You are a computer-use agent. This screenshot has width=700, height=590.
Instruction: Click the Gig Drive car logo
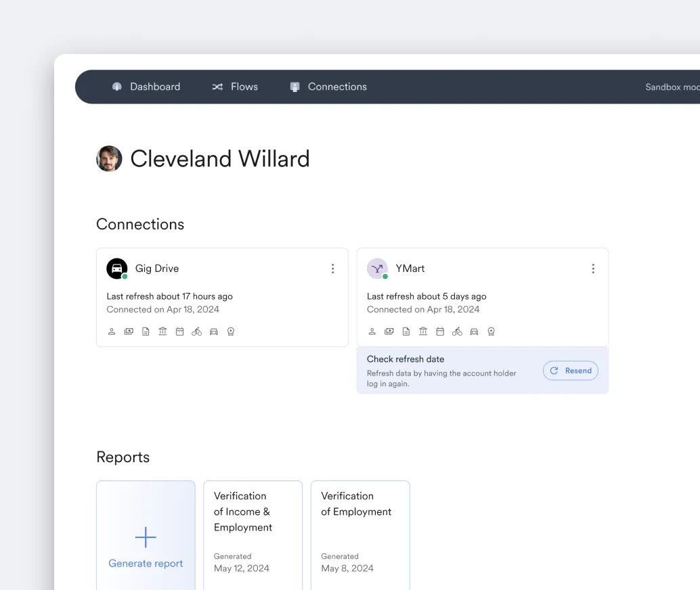(x=117, y=269)
